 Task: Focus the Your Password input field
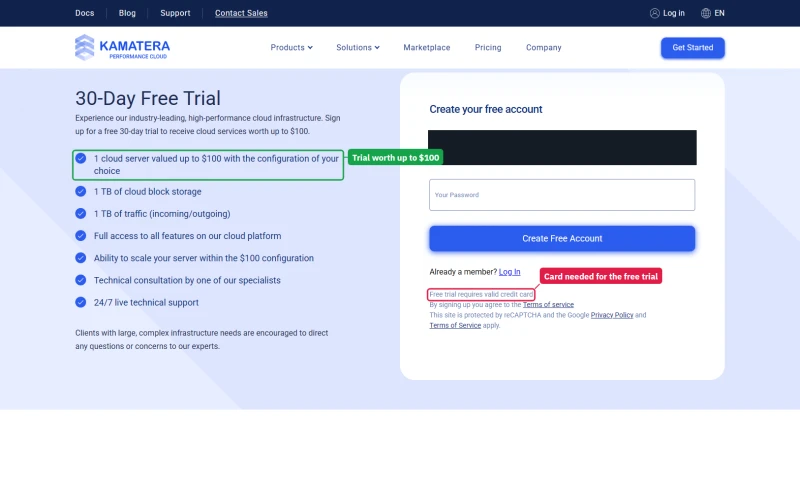coord(562,195)
